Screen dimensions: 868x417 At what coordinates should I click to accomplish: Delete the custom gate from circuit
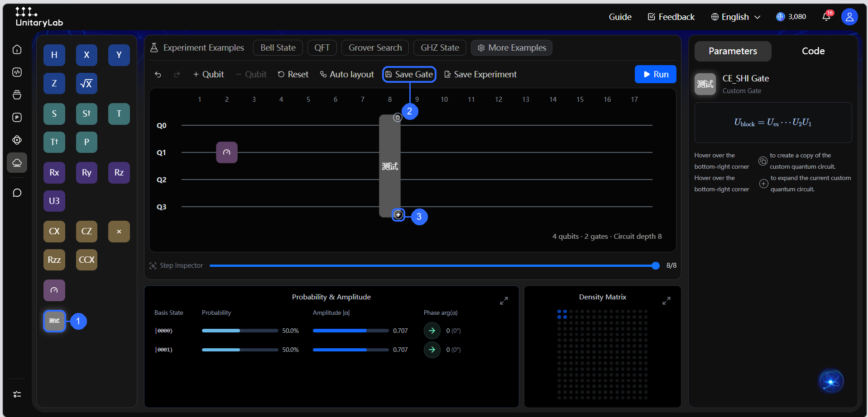398,118
